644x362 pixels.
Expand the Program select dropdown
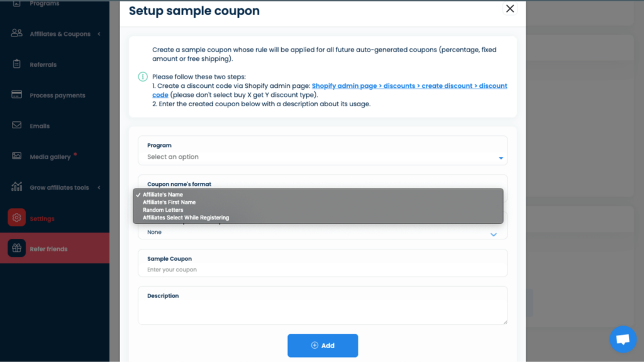tap(323, 151)
